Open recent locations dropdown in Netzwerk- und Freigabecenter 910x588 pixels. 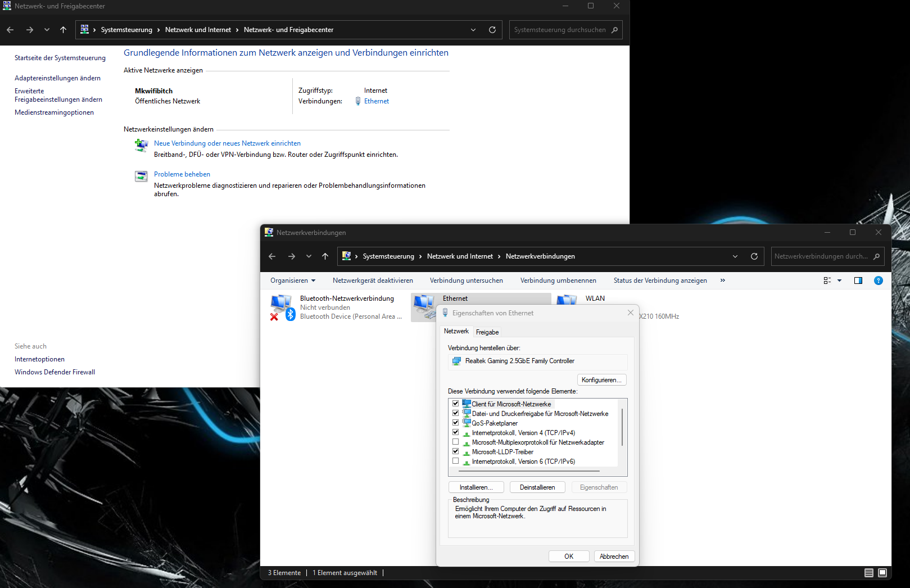[x=47, y=30]
